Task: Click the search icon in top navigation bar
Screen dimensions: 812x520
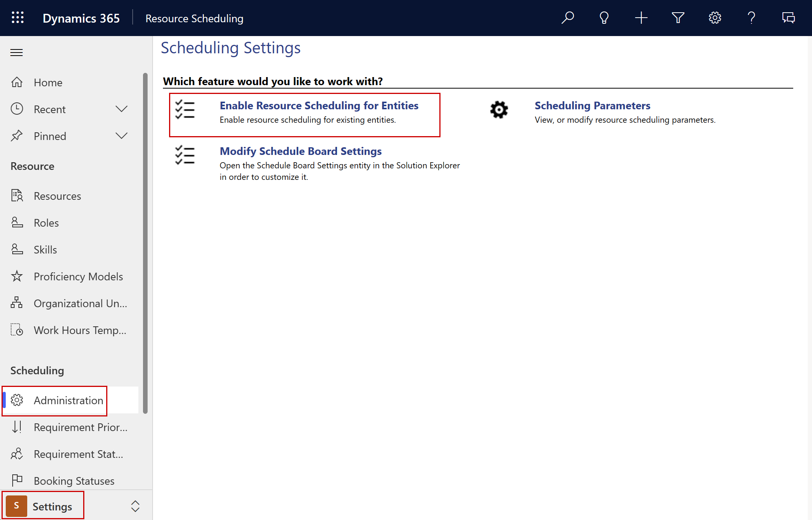Action: point(566,18)
